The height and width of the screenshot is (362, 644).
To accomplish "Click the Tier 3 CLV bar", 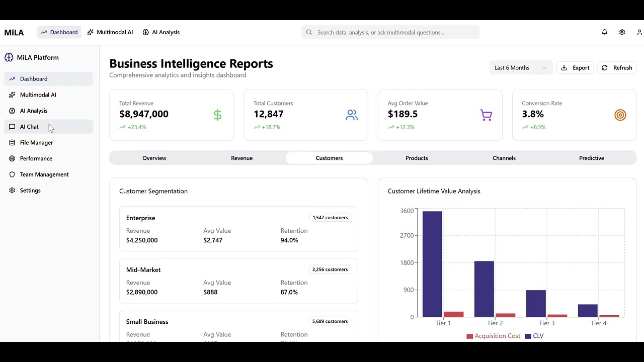I will pos(536,304).
